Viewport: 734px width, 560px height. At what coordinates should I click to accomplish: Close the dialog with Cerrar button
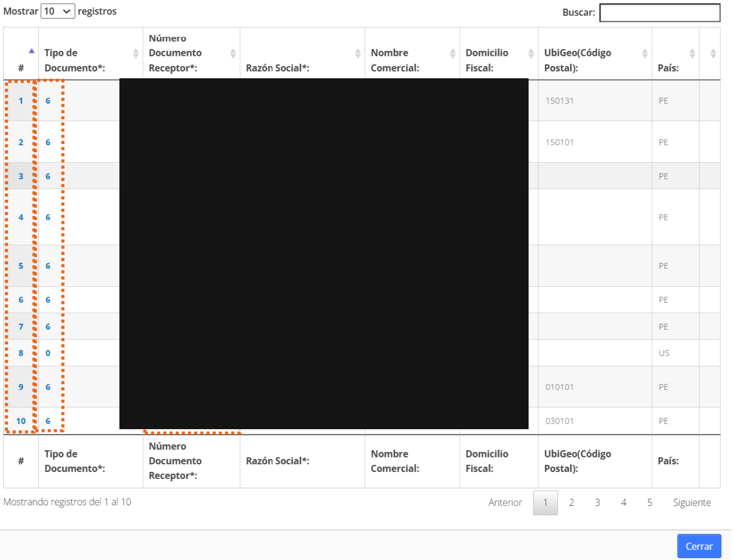click(x=699, y=546)
